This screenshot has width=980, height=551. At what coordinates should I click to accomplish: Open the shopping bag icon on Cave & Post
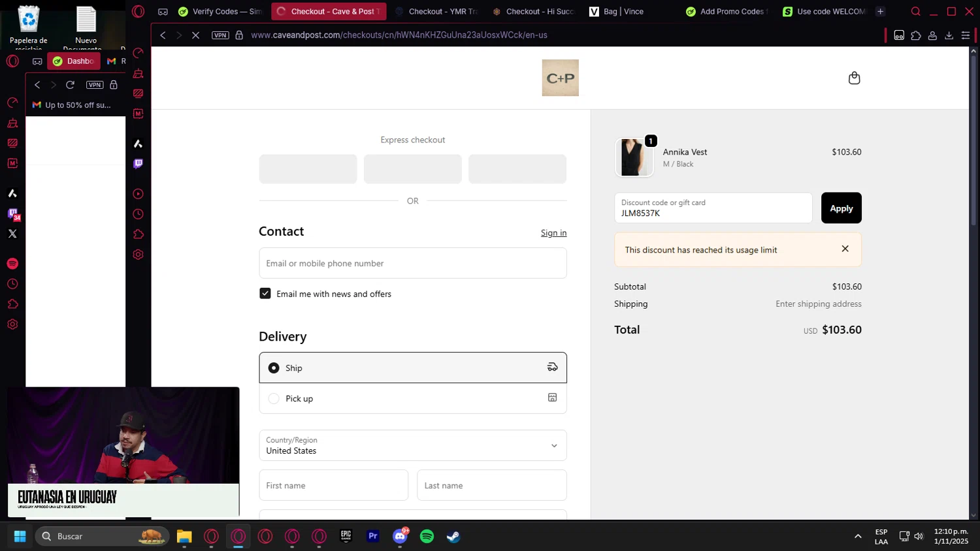tap(854, 78)
